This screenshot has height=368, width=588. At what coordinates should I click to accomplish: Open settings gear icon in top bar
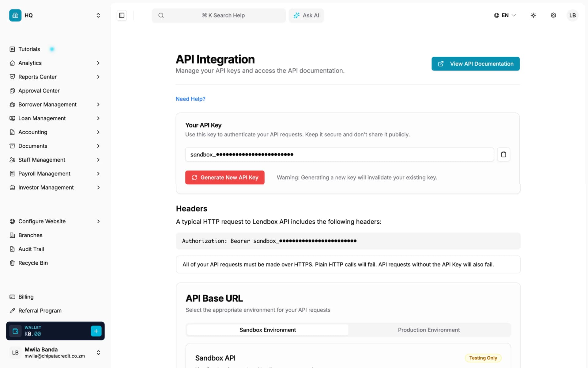point(553,15)
